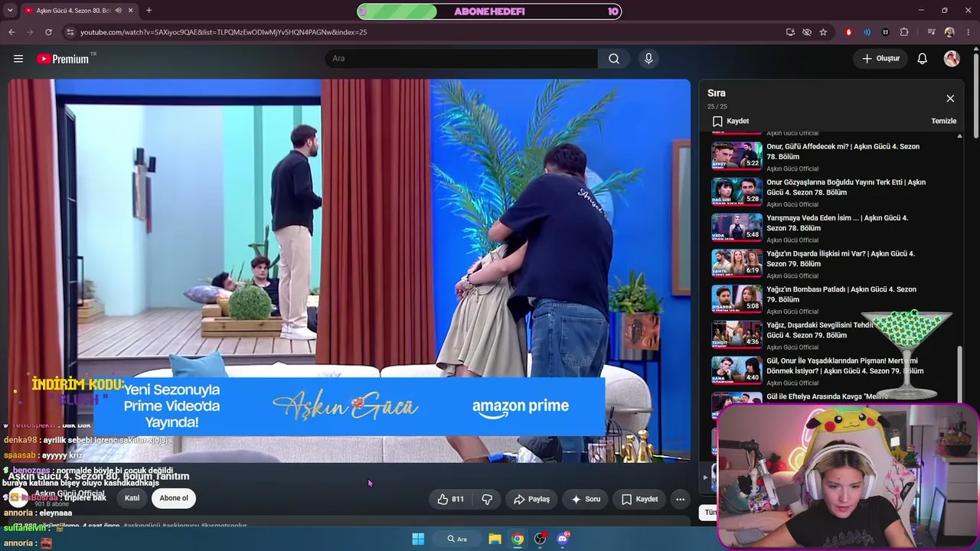Open Windows Start menu
The height and width of the screenshot is (551, 980).
[x=418, y=539]
